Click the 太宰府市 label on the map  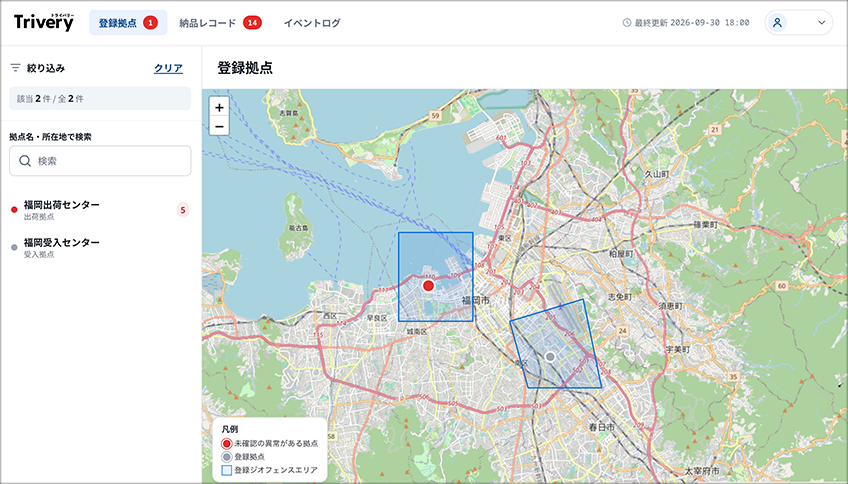coord(702,470)
